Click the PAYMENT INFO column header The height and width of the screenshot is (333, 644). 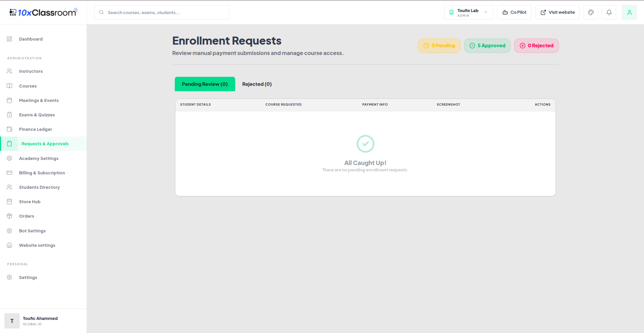[375, 105]
